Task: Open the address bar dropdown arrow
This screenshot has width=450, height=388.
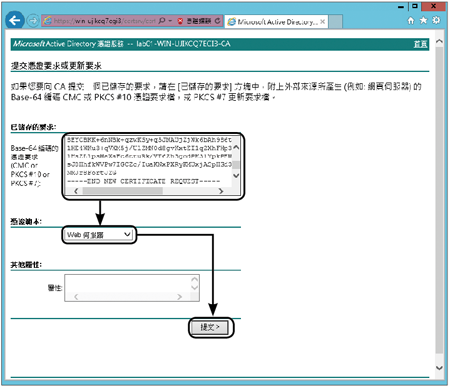Action: (170, 21)
